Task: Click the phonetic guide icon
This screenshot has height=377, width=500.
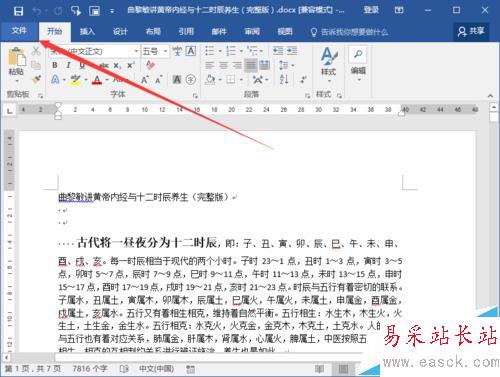Action: click(177, 51)
